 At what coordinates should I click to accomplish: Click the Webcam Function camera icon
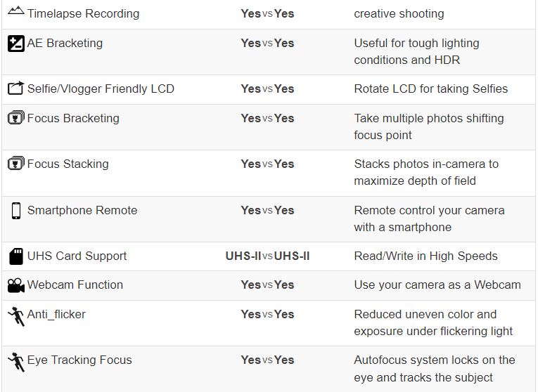15,285
